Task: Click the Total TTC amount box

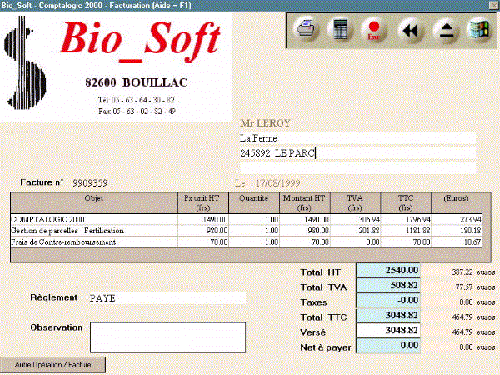Action: click(x=388, y=315)
